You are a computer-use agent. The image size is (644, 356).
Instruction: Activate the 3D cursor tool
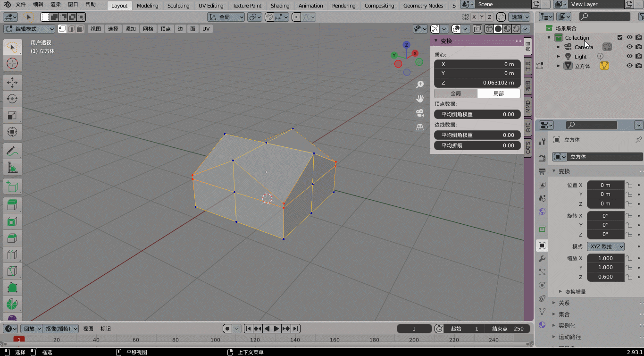[13, 63]
